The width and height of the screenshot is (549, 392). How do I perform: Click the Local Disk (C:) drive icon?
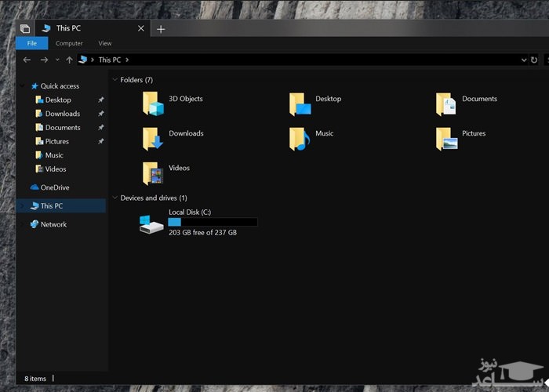151,223
